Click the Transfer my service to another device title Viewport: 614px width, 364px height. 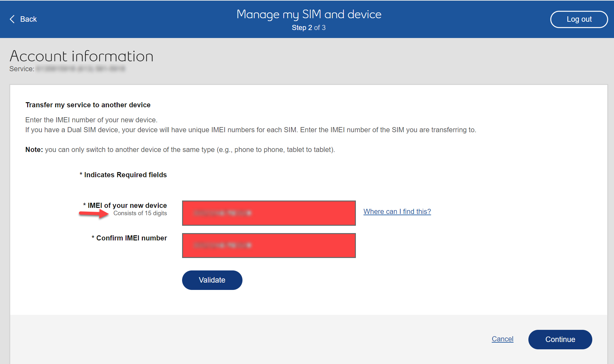[88, 105]
